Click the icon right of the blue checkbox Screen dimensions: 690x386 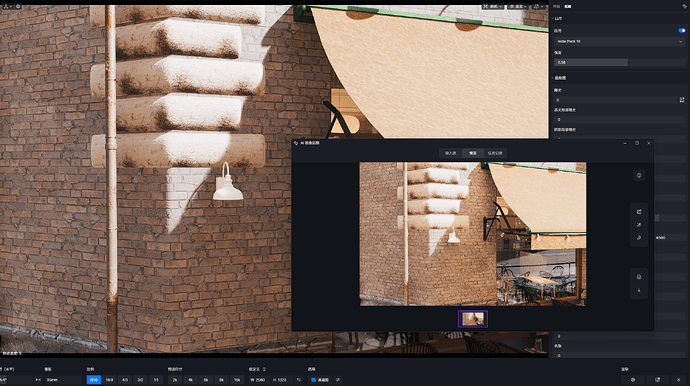[338, 380]
